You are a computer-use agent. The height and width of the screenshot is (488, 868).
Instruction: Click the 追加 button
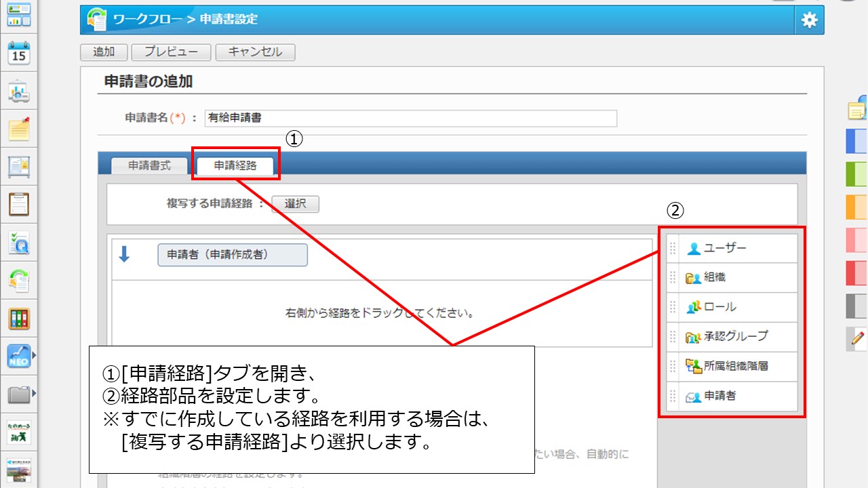click(104, 52)
